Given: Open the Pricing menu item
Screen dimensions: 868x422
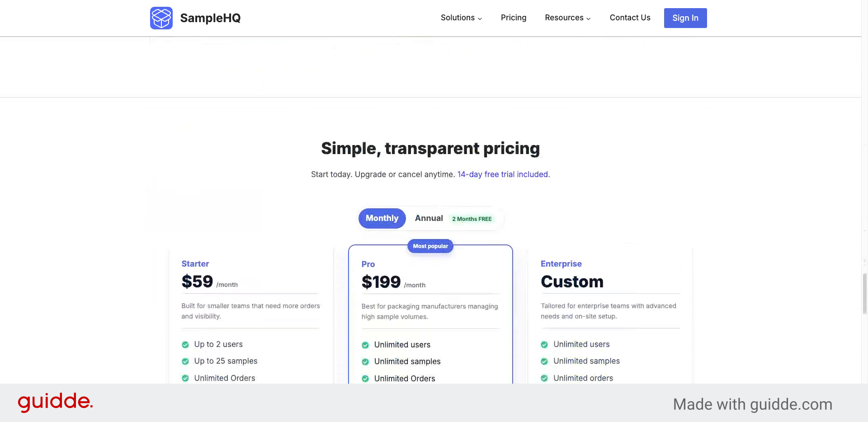Looking at the screenshot, I should point(514,18).
